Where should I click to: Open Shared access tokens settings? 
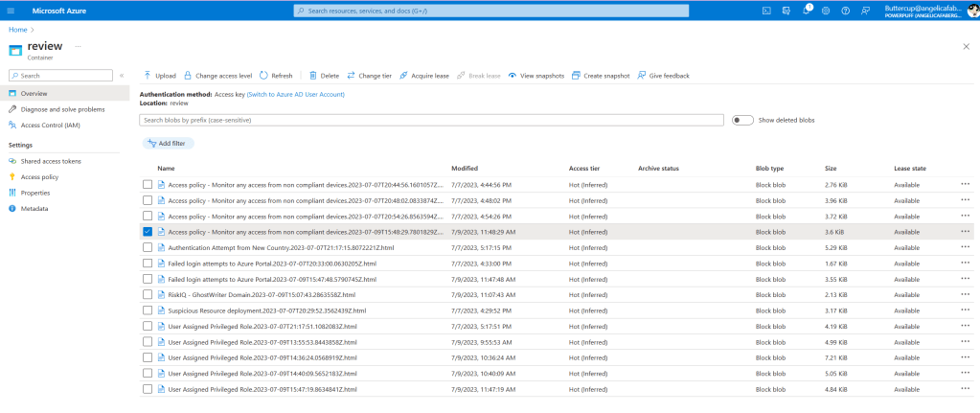(x=51, y=161)
